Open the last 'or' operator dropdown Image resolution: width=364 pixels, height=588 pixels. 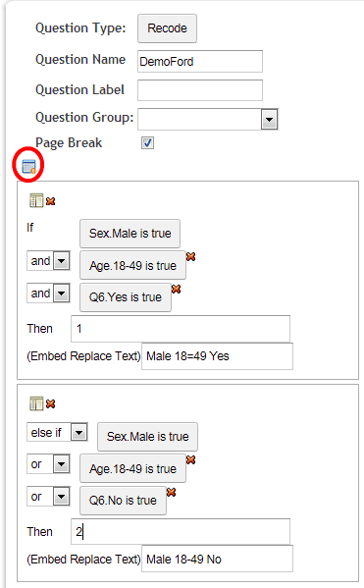pyautogui.click(x=62, y=497)
